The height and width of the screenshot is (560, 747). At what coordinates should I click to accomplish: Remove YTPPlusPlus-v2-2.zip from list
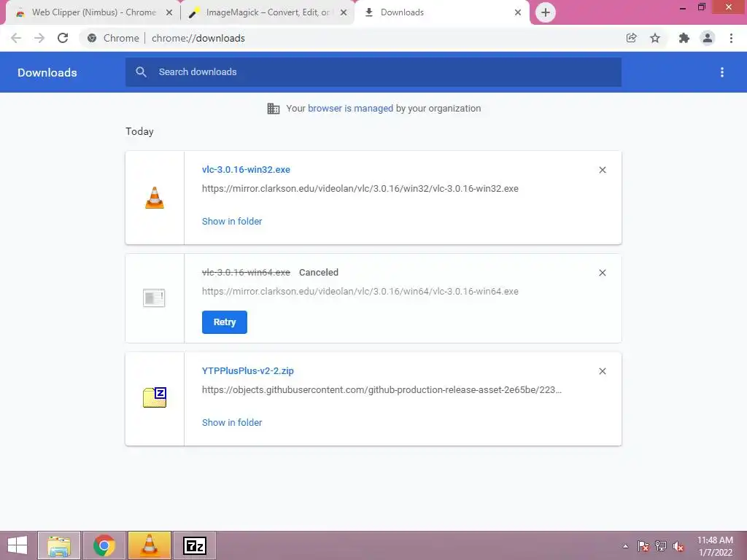(602, 371)
